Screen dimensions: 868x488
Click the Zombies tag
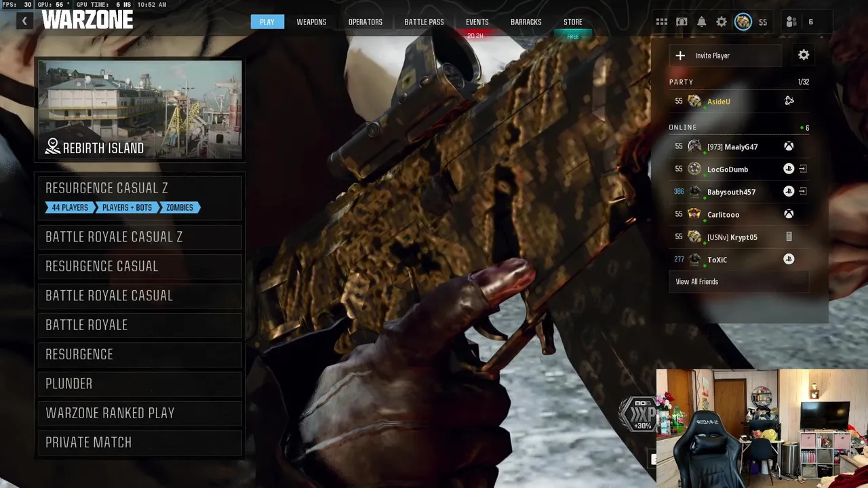click(x=179, y=207)
